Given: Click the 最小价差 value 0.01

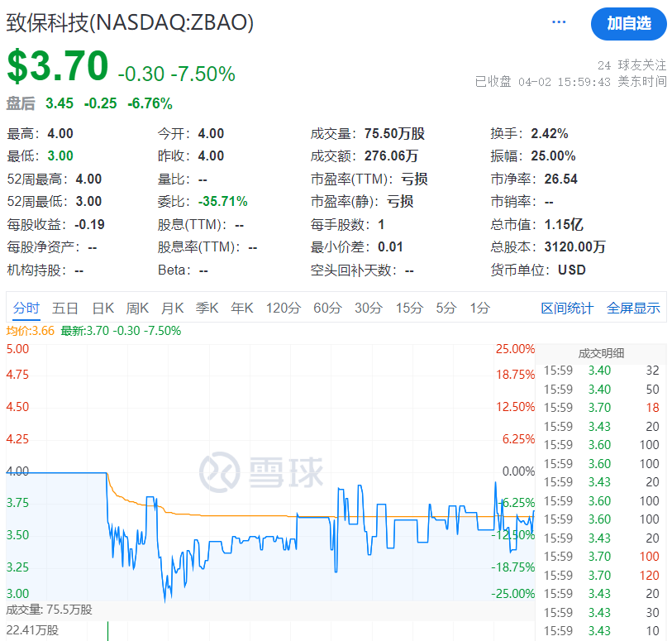Looking at the screenshot, I should pos(390,247).
